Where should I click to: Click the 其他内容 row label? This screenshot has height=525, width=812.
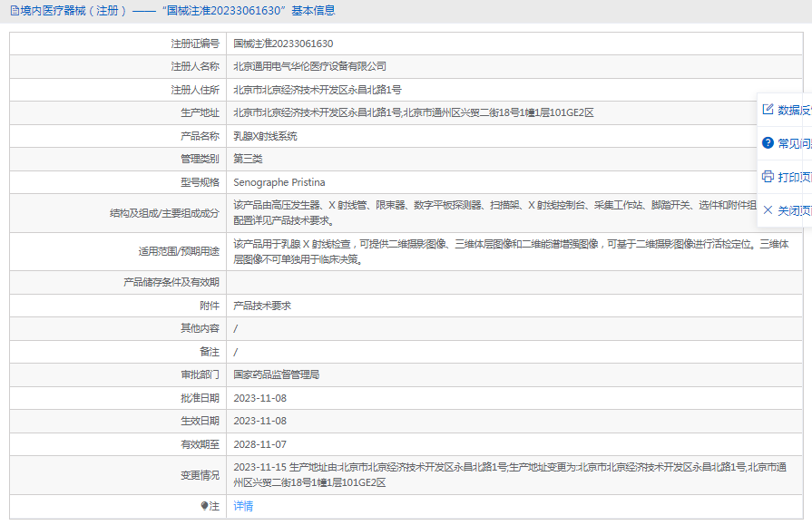pos(200,328)
